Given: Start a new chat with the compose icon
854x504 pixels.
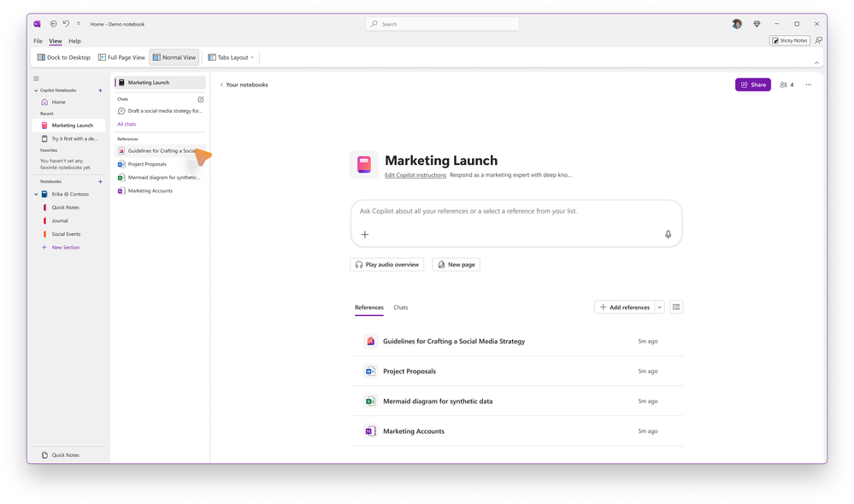Looking at the screenshot, I should pos(201,99).
